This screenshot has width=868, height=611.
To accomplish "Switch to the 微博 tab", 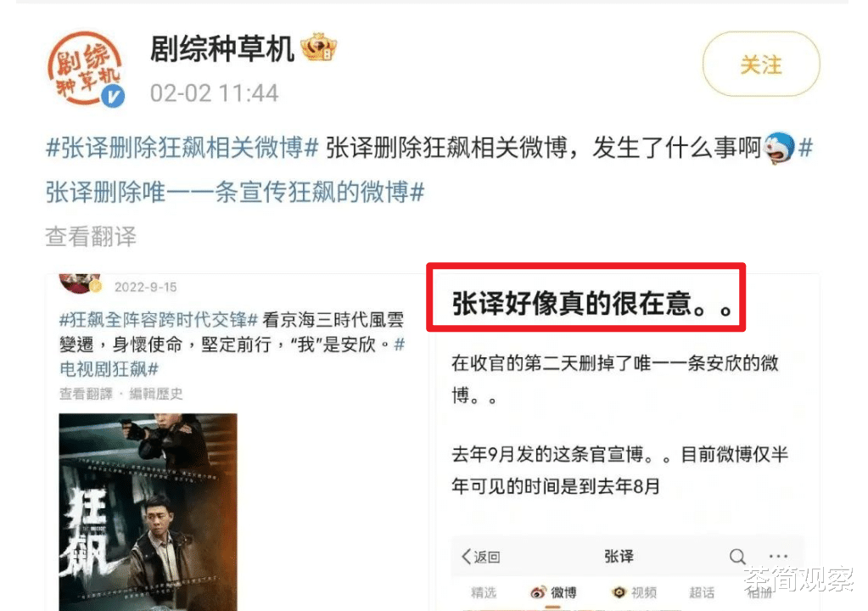I will coord(553,592).
